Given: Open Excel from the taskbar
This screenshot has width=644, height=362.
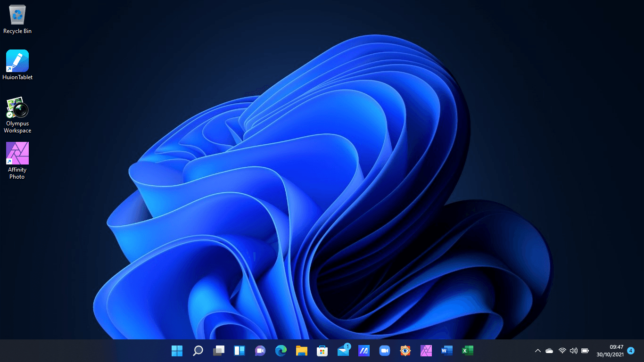Looking at the screenshot, I should [x=467, y=351].
